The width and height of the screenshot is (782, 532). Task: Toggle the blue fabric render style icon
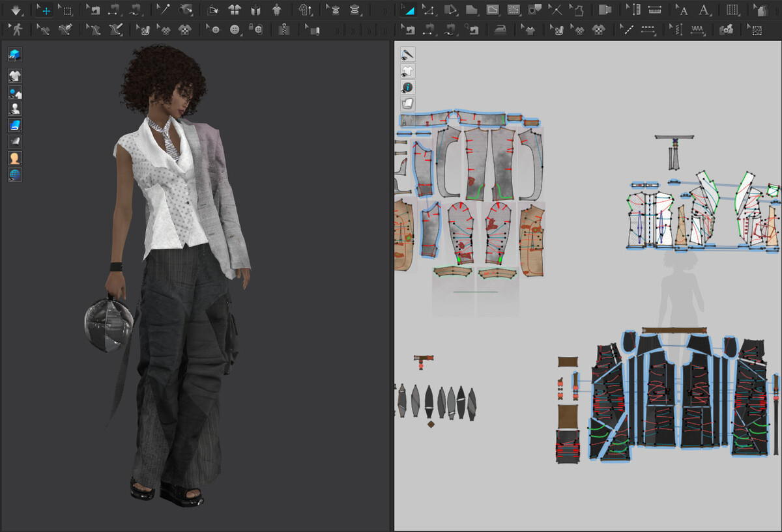15,125
